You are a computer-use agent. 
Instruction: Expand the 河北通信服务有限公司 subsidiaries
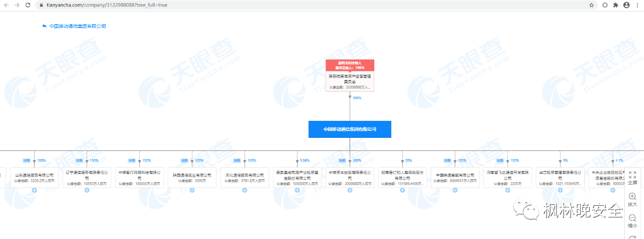point(245,190)
